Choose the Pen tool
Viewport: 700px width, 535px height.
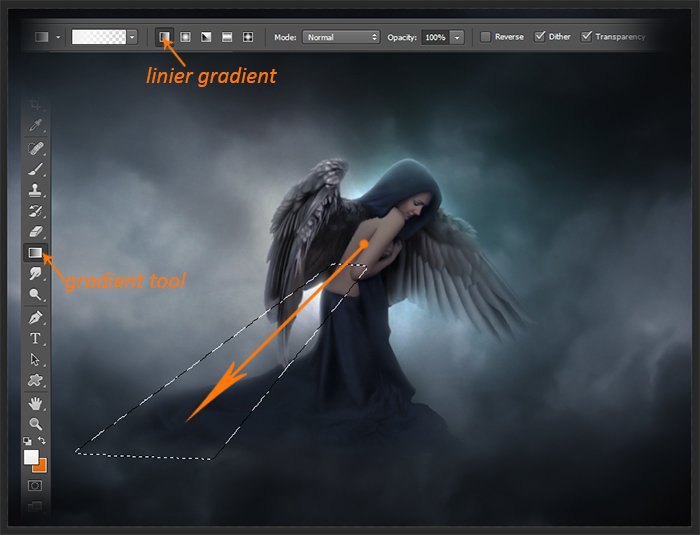(x=35, y=317)
